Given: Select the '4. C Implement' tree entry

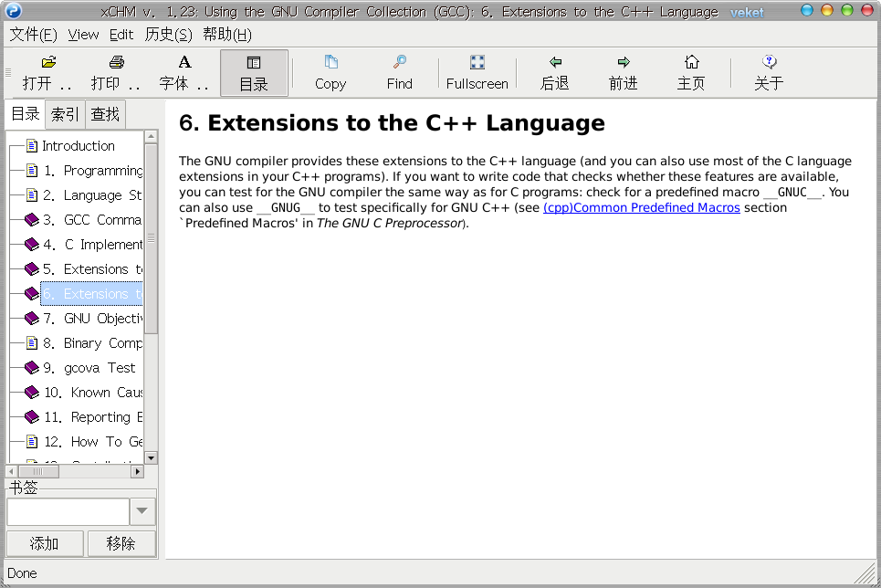Looking at the screenshot, I should click(x=93, y=245).
